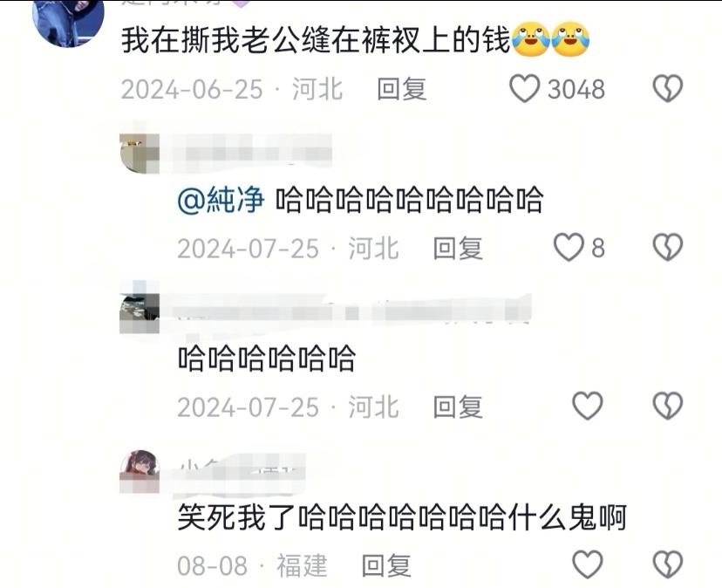Select the comment 笑死我了哈哈哈什么鬼啊
The height and width of the screenshot is (588, 722).
(x=402, y=517)
